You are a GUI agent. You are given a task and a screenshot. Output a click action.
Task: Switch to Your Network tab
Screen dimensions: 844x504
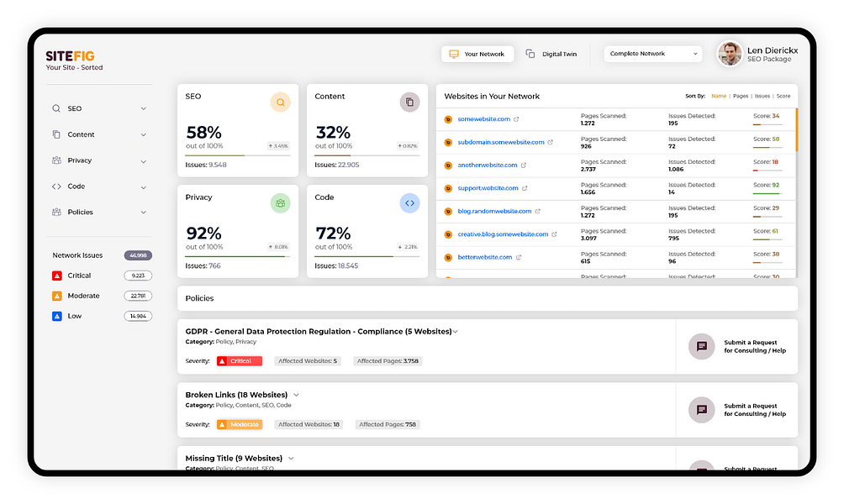pyautogui.click(x=477, y=54)
